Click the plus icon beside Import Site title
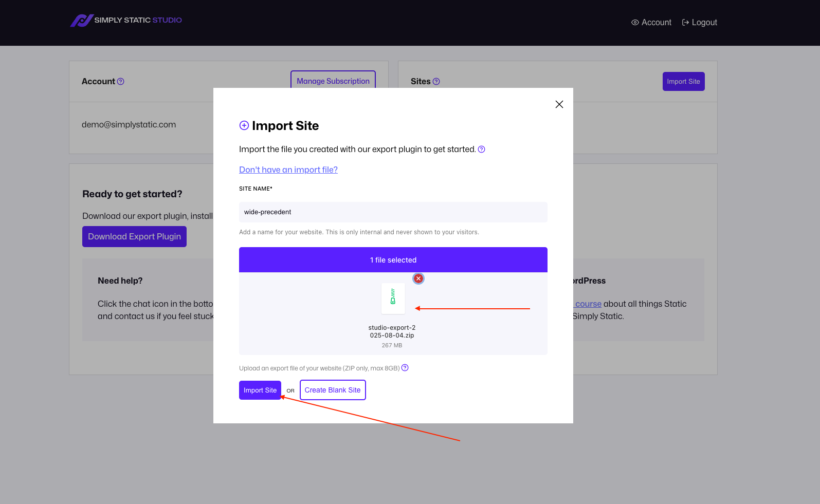This screenshot has height=504, width=820. click(x=244, y=126)
